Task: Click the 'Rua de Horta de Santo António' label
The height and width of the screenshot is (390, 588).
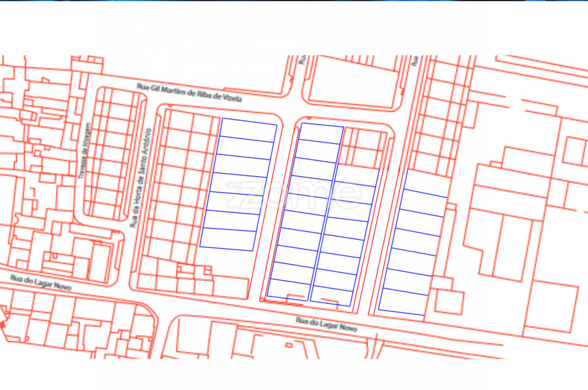Action: point(140,178)
